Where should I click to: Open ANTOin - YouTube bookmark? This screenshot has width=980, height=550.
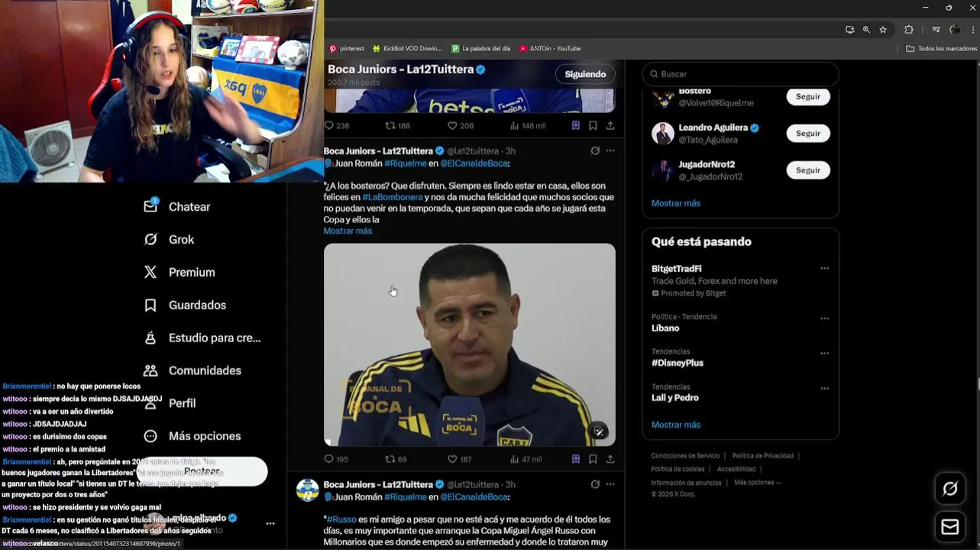point(549,48)
